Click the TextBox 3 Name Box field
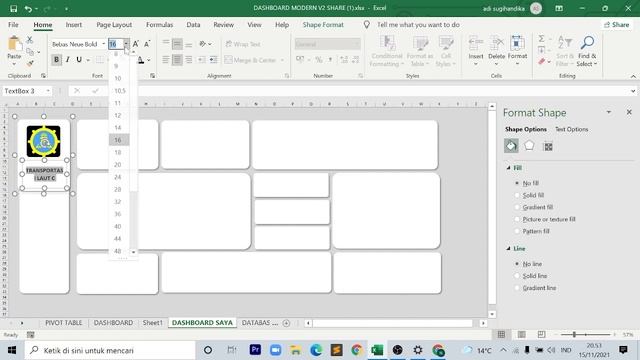The image size is (640, 360). click(x=24, y=91)
